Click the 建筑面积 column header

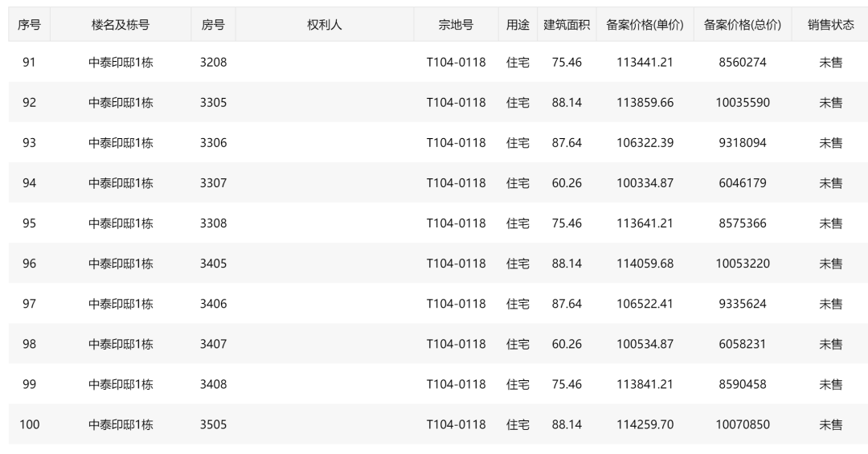click(567, 25)
